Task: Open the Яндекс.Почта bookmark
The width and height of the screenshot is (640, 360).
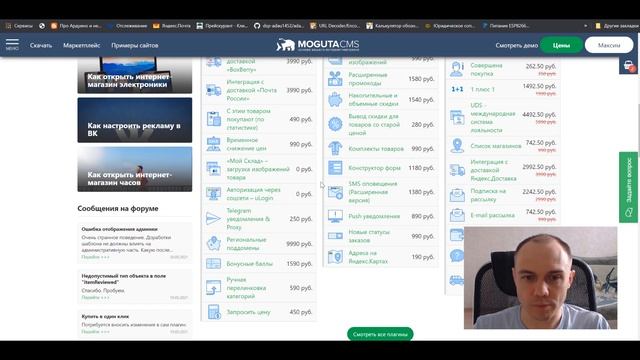Action: coord(172,26)
